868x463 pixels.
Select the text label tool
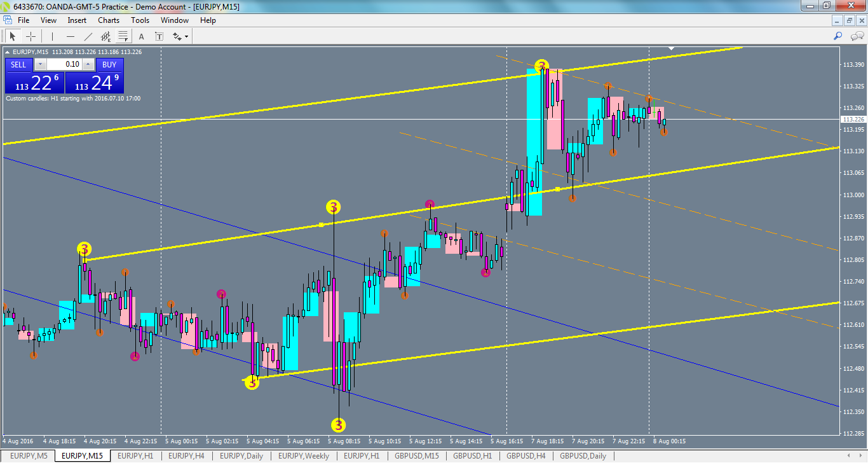(159, 36)
